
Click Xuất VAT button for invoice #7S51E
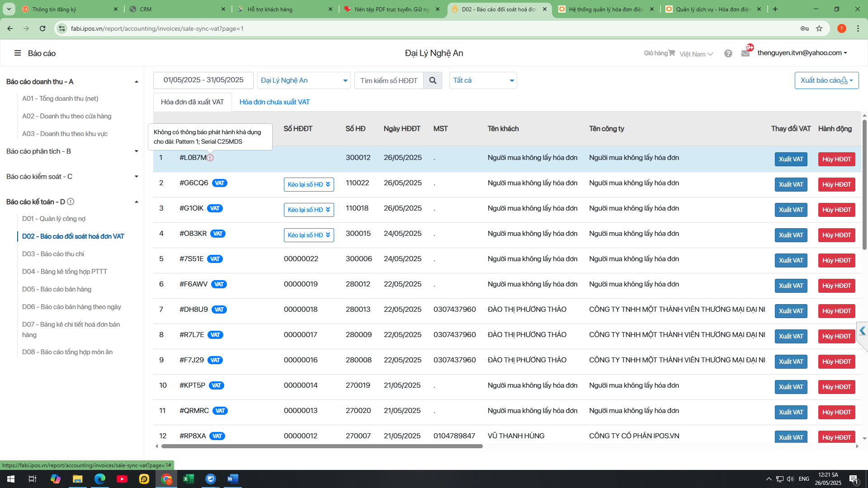[x=791, y=260]
